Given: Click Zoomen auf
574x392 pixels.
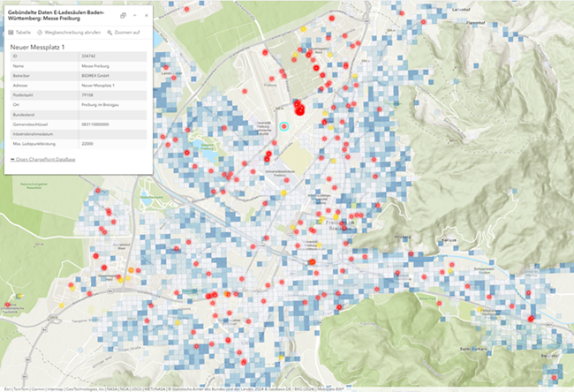Looking at the screenshot, I should (x=124, y=33).
